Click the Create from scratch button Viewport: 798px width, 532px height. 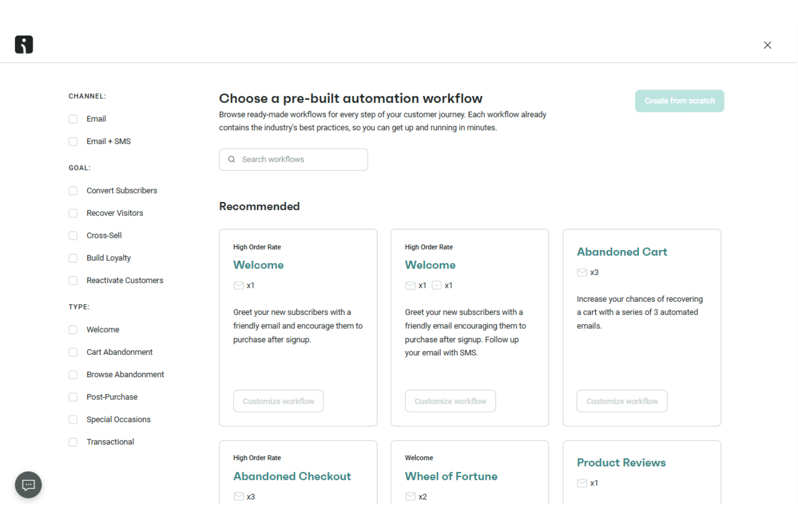679,101
